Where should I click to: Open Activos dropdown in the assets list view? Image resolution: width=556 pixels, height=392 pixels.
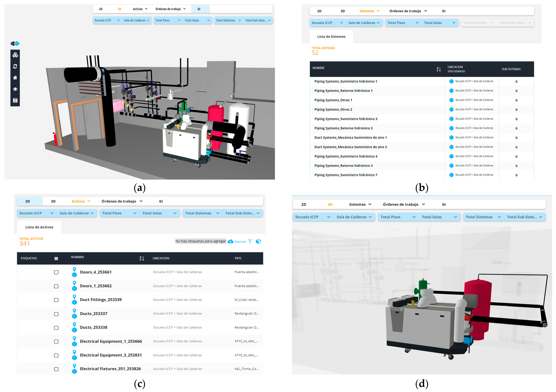(x=81, y=201)
